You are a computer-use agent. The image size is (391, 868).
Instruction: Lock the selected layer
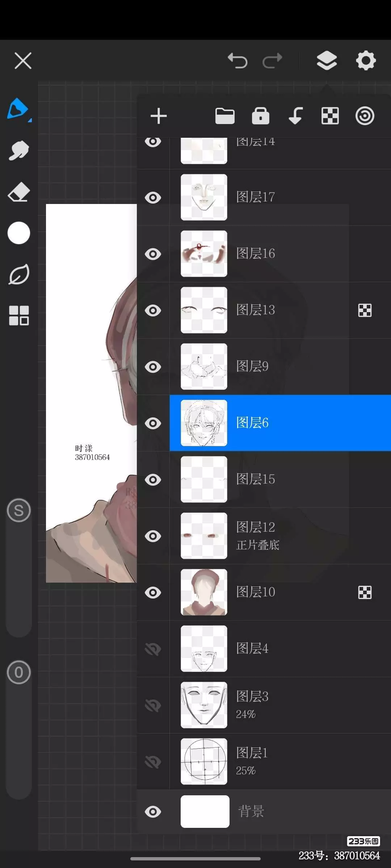(x=261, y=116)
